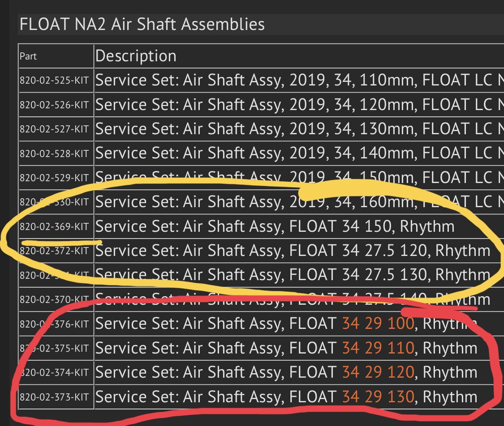Select part number 820-02-374-KIT
The width and height of the screenshot is (504, 426).
(54, 372)
